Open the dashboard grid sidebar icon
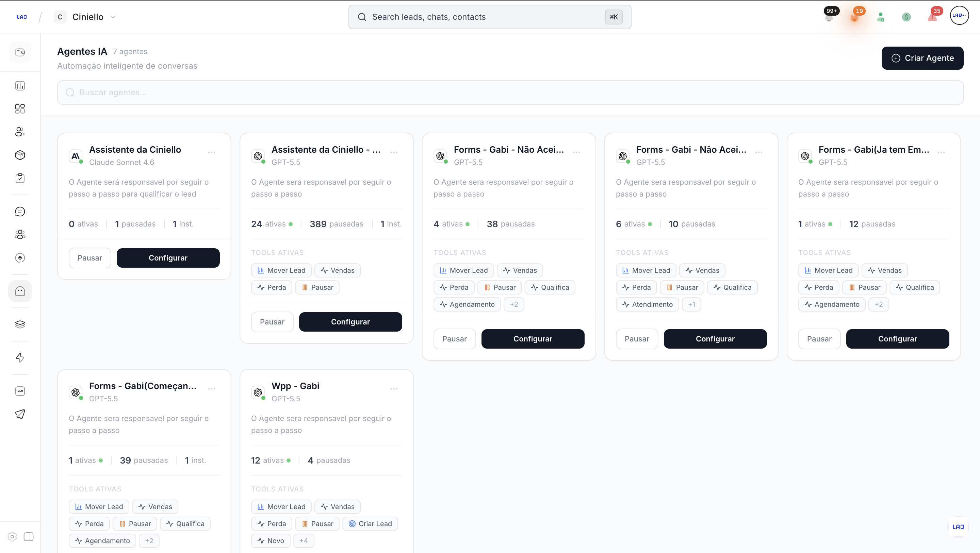 pos(20,109)
